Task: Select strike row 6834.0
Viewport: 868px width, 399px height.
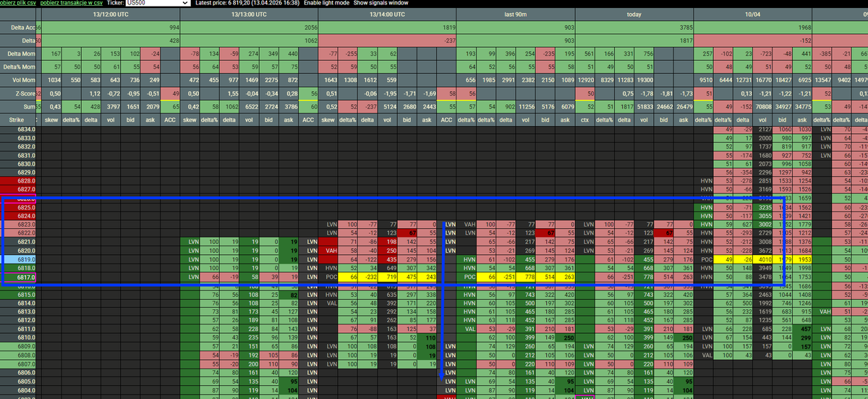Action: tap(17, 129)
